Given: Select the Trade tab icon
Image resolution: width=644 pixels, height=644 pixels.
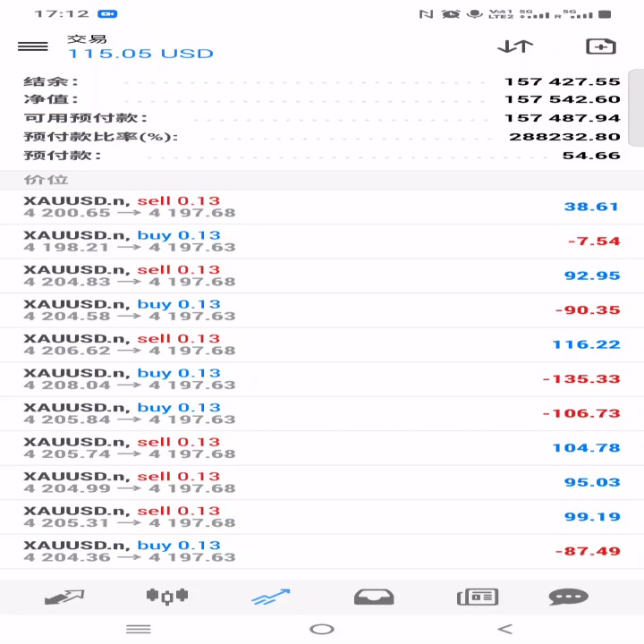Looking at the screenshot, I should click(271, 597).
